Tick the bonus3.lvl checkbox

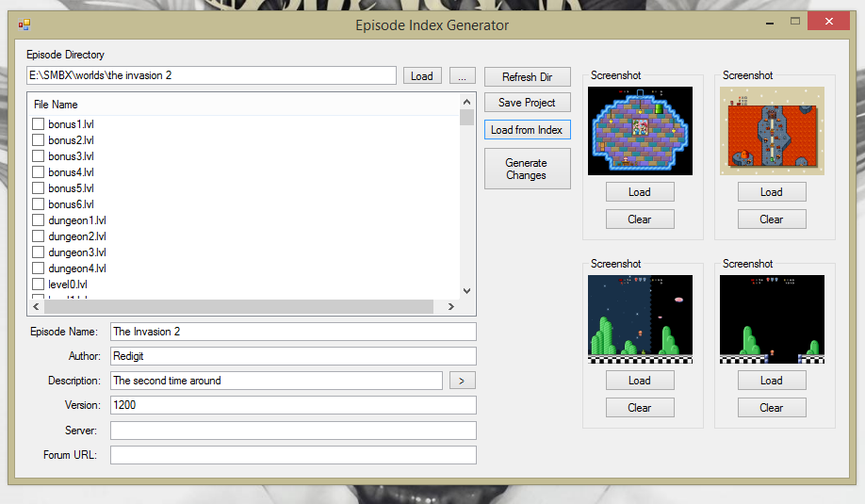(38, 156)
